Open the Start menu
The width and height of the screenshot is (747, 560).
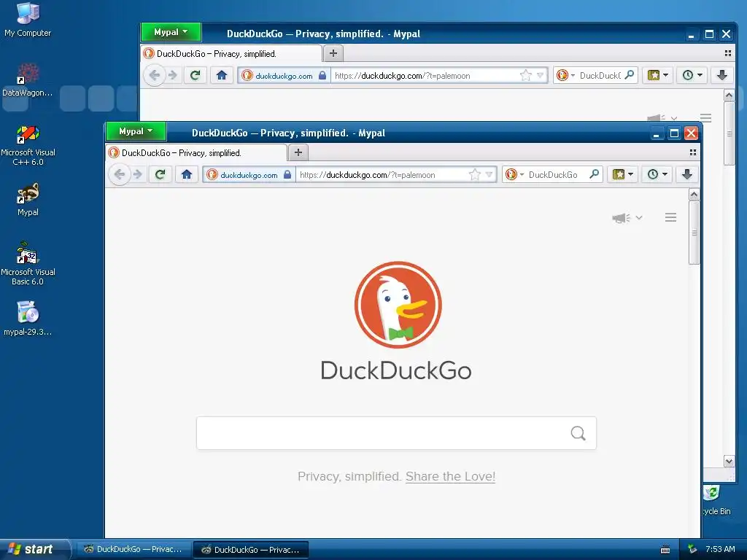(35, 549)
